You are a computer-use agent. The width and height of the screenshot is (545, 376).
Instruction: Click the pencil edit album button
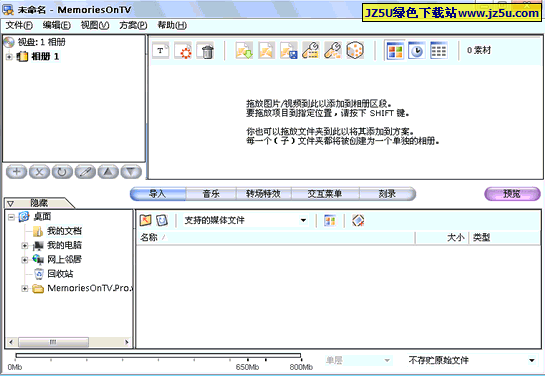(85, 172)
